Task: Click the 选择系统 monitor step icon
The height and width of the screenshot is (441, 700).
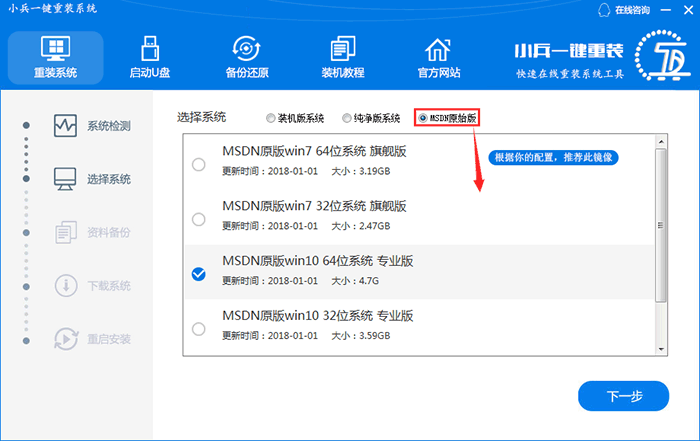Action: [65, 179]
